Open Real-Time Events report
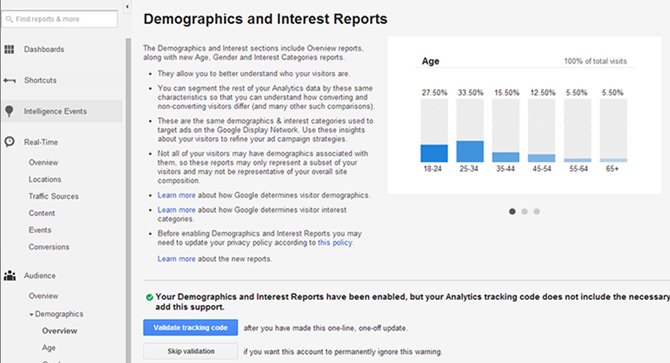670x363 pixels. point(40,230)
